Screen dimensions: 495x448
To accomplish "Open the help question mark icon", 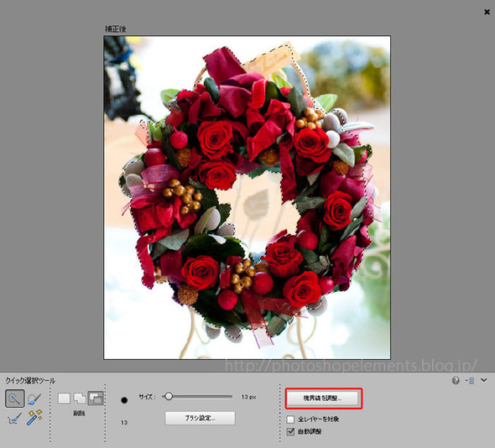I will point(456,380).
